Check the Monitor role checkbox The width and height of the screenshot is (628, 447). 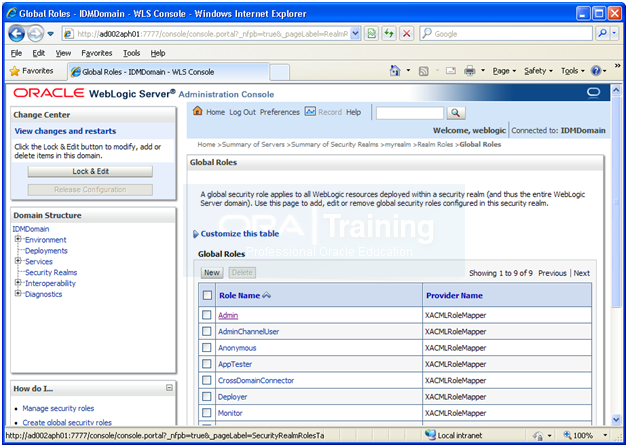207,413
